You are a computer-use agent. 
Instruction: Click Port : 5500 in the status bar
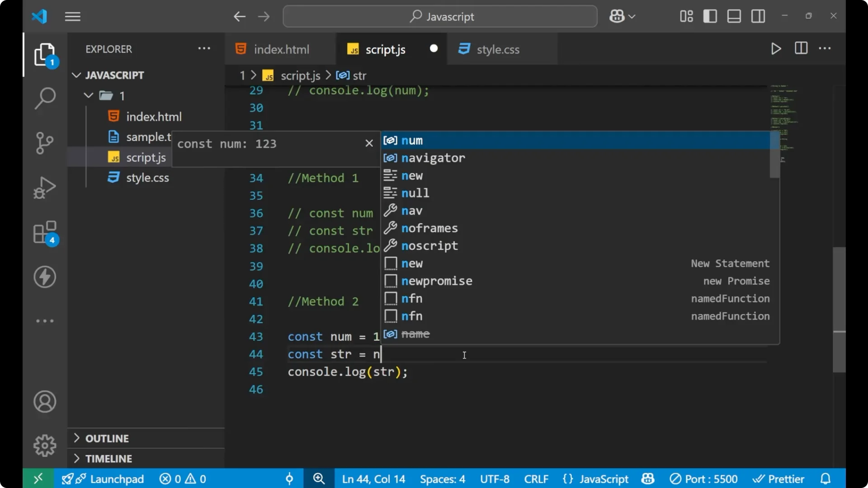point(704,479)
